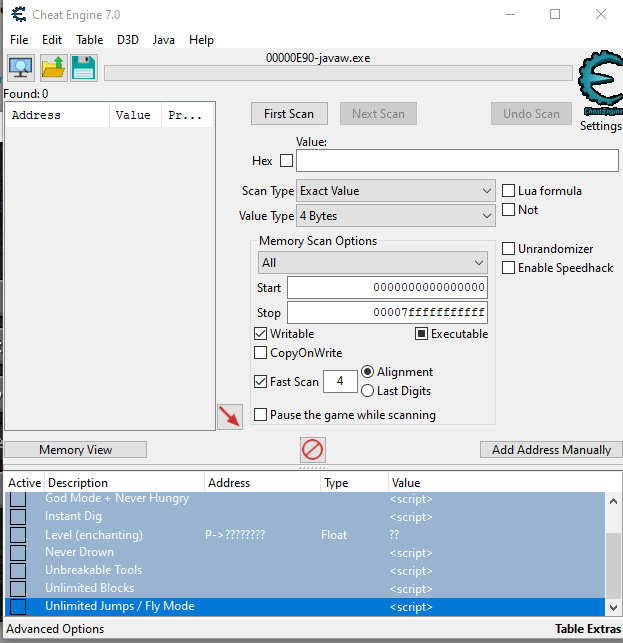Enable Speedhack checkbox
This screenshot has height=643, width=623.
[x=509, y=268]
